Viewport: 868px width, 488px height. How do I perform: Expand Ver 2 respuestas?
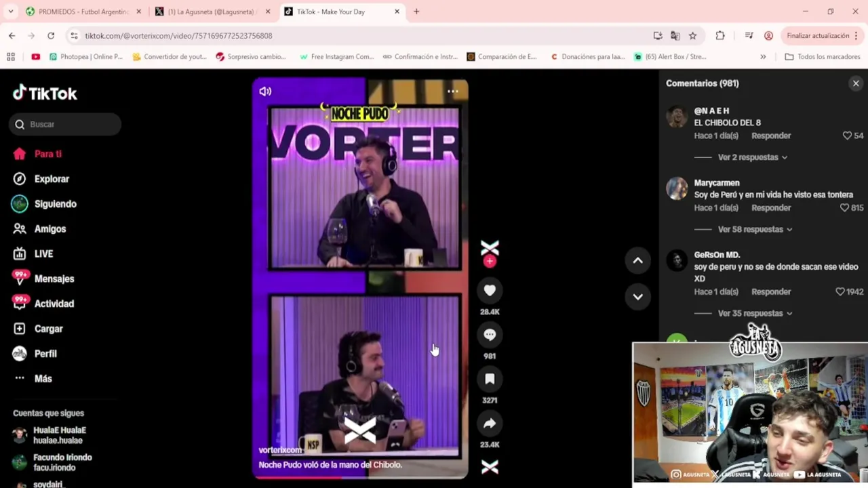(x=753, y=157)
